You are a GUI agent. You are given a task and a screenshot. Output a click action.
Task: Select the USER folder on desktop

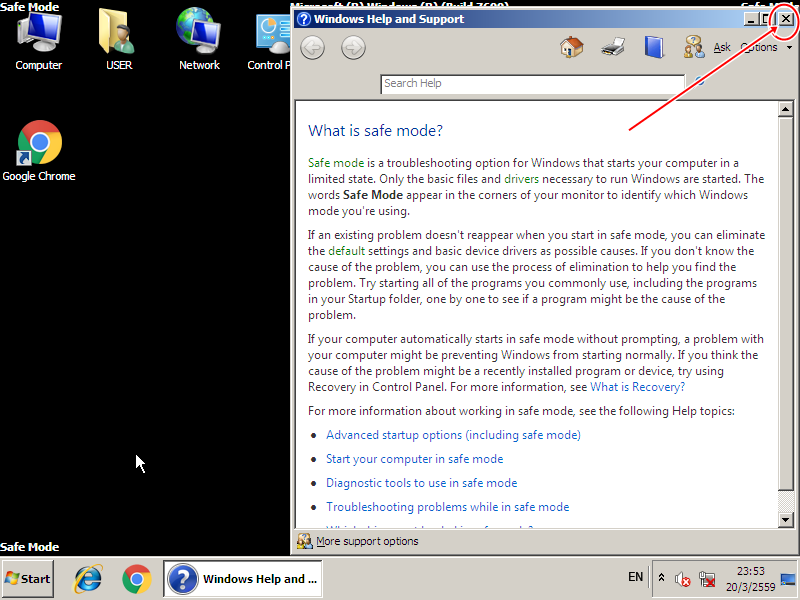point(119,41)
